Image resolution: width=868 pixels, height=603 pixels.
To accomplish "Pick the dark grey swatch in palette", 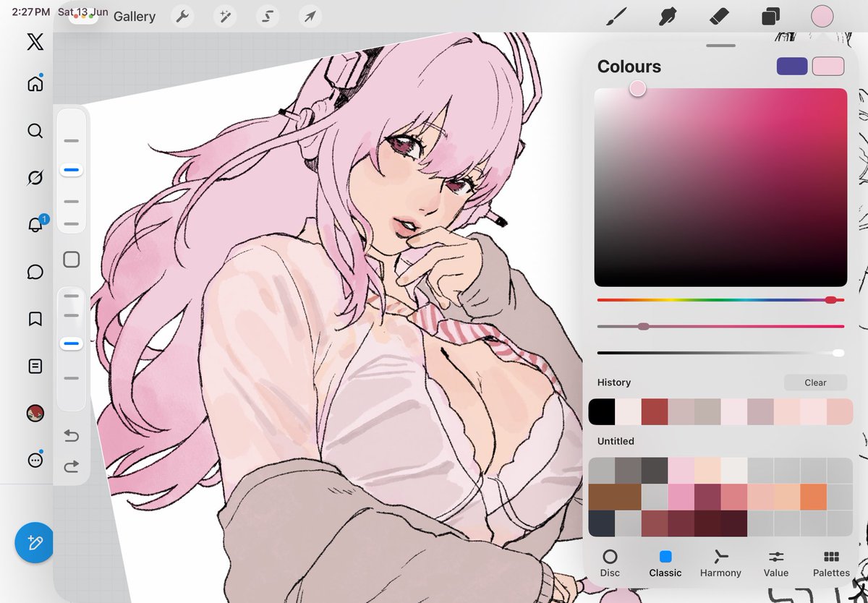I will (655, 471).
